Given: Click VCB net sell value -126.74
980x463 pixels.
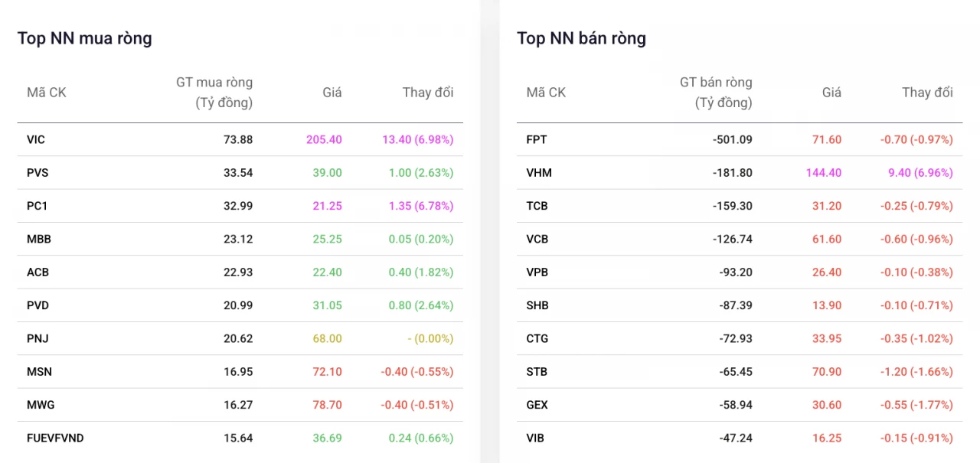Looking at the screenshot, I should (x=733, y=239).
